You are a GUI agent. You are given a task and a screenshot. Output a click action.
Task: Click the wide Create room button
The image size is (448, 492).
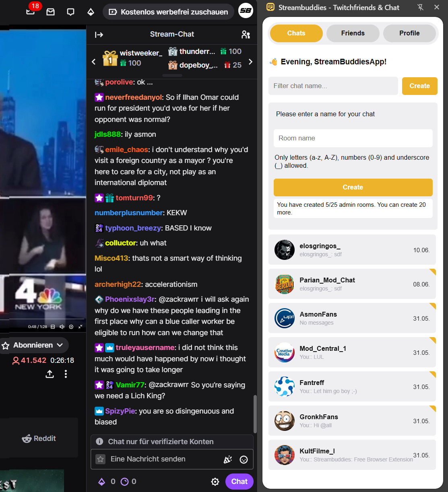353,187
